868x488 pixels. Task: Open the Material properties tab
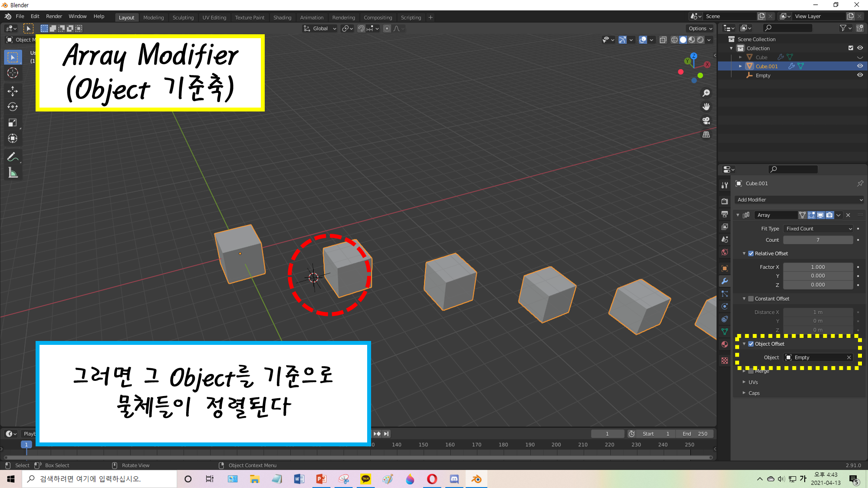pos(724,344)
